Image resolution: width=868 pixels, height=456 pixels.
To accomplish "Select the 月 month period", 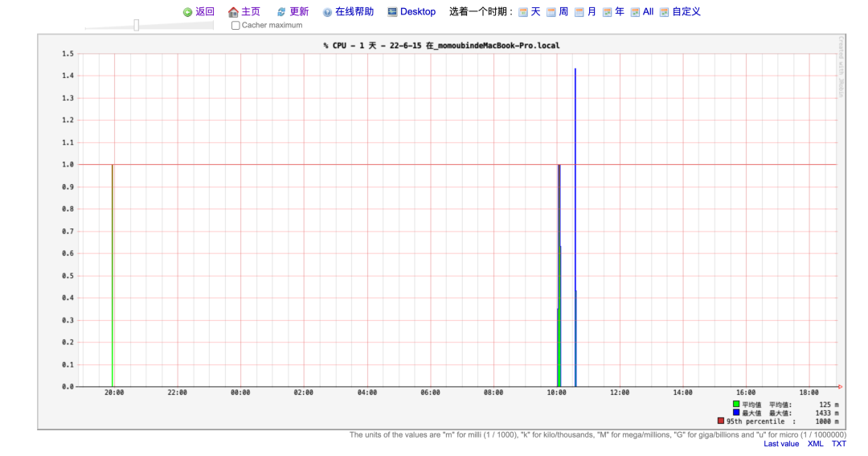I will 592,11.
